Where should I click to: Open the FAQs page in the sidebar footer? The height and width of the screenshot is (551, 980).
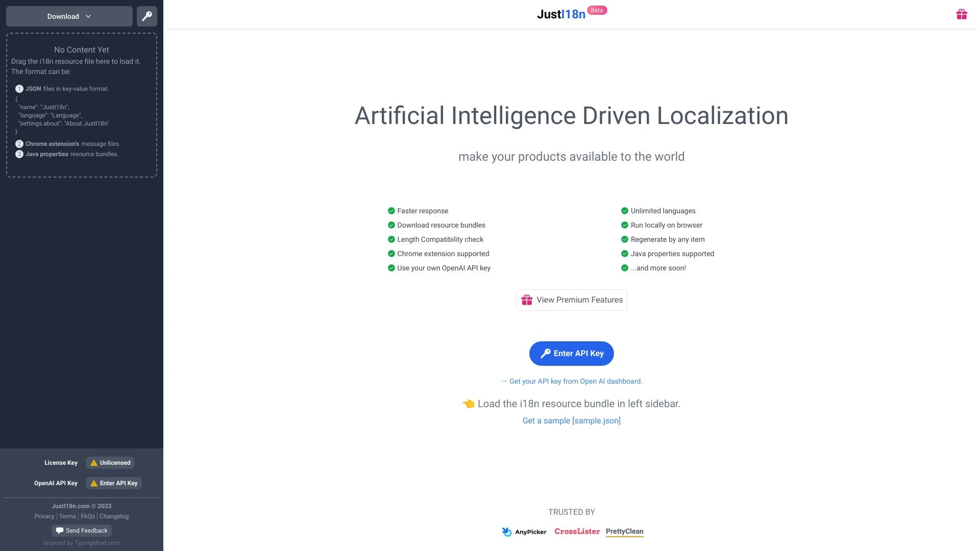tap(87, 516)
